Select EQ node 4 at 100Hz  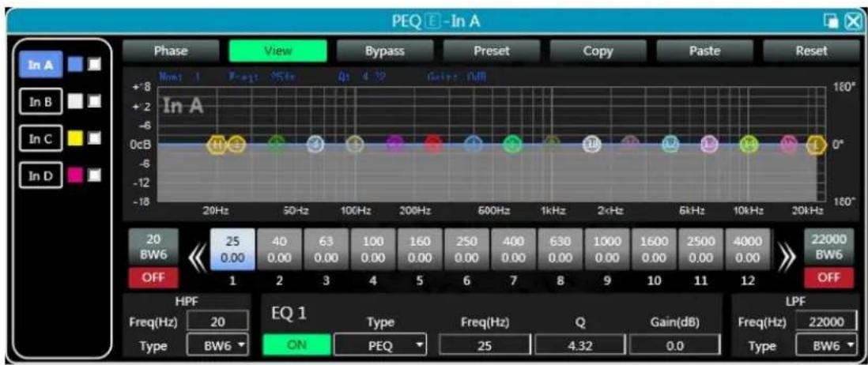pyautogui.click(x=355, y=145)
